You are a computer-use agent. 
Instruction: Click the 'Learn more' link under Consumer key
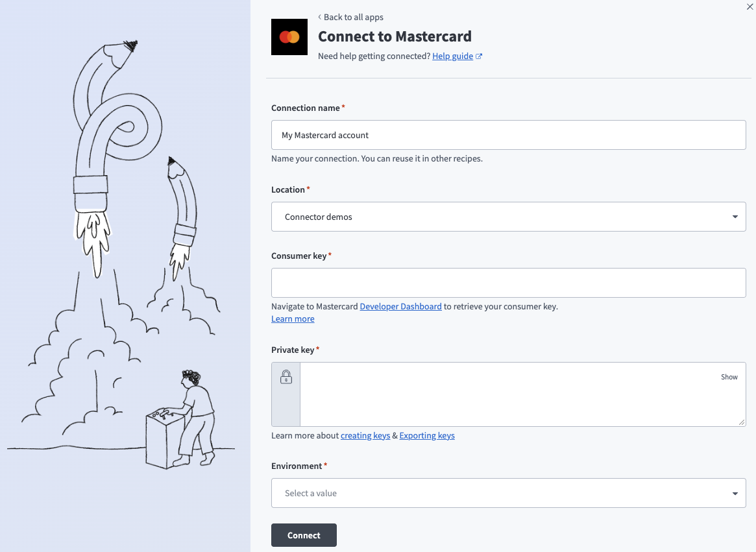click(293, 318)
